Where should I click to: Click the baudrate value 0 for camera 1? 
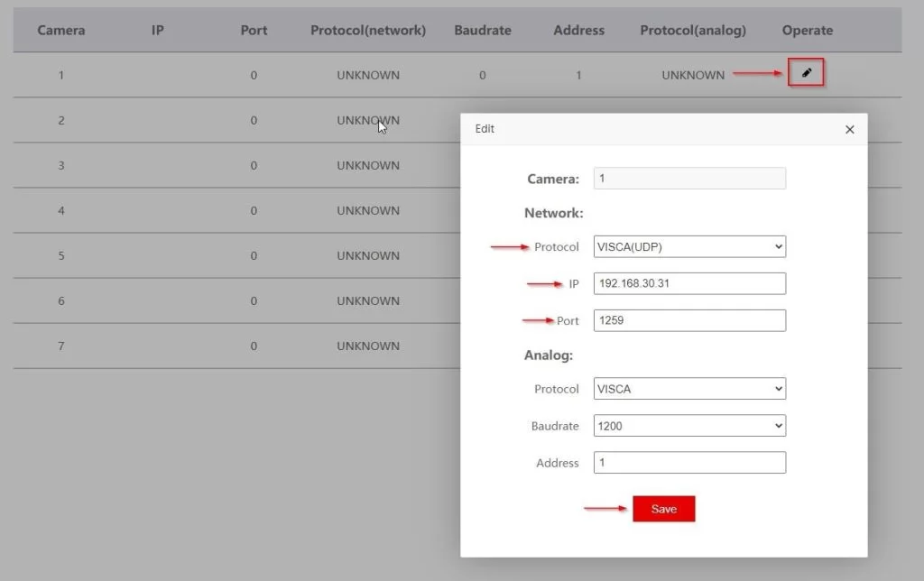(x=483, y=75)
